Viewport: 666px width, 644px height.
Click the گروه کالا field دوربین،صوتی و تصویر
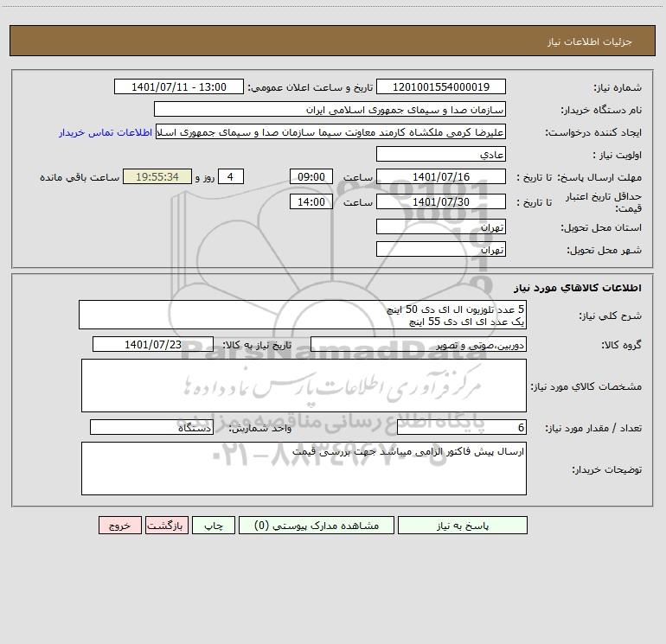[419, 345]
